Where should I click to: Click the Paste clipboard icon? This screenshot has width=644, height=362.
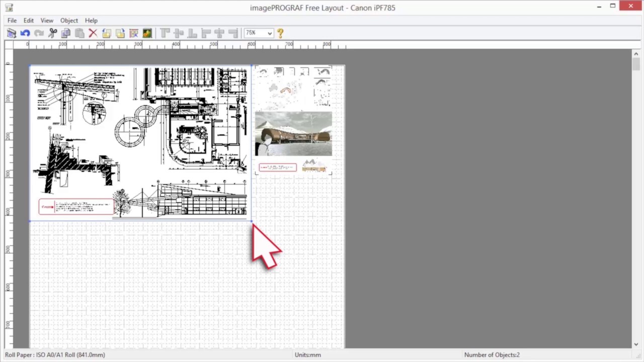coord(79,33)
